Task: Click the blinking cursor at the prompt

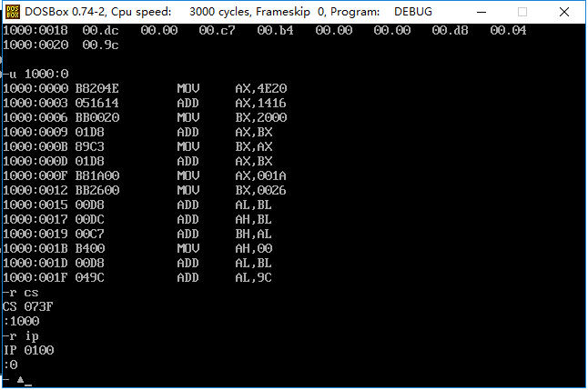Action: coord(28,385)
